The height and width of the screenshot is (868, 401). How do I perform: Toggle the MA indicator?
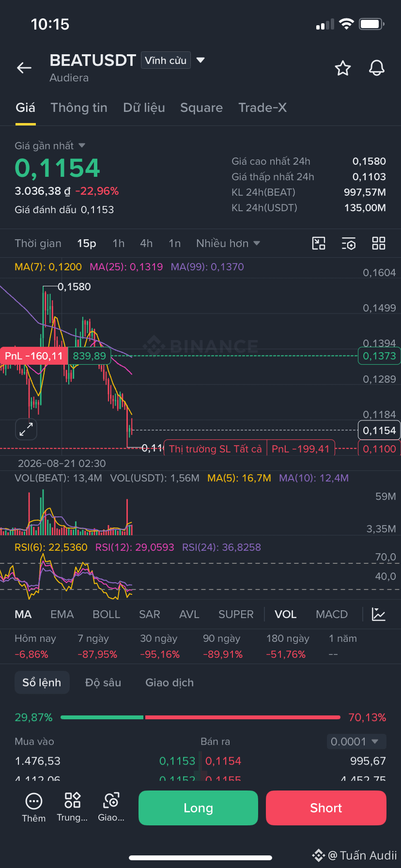point(23,614)
